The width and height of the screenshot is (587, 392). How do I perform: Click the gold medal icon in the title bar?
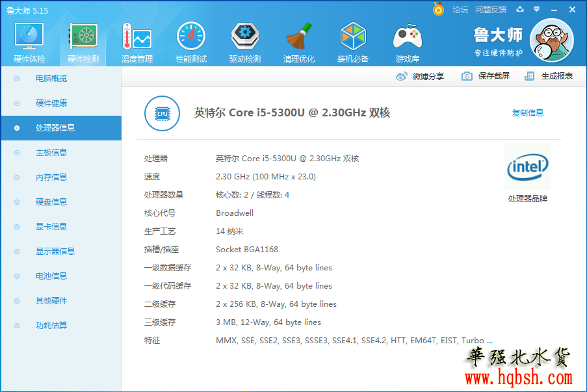(438, 9)
